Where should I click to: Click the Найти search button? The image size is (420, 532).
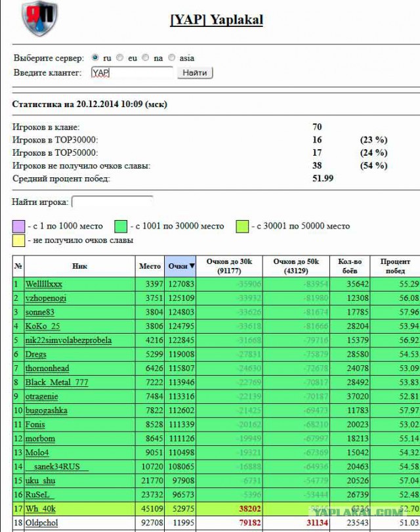click(x=195, y=73)
